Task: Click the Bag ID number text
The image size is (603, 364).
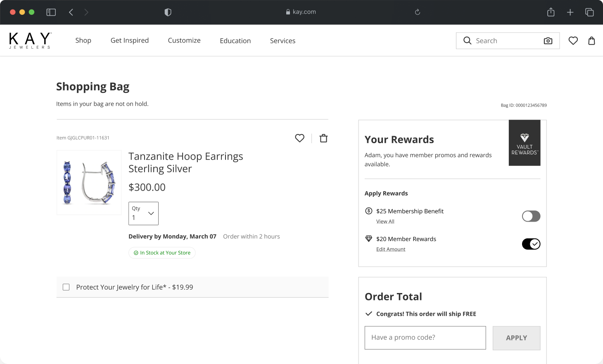Action: [524, 105]
